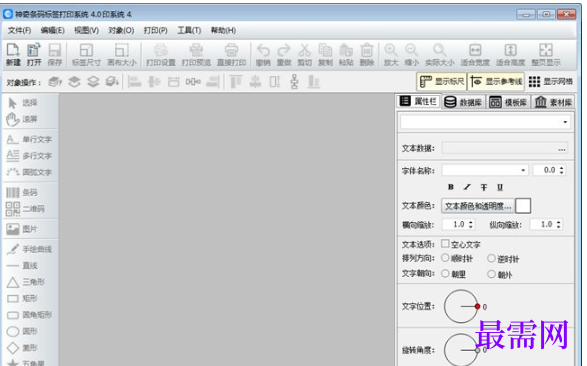Select 朝里 facing inward radio button
Viewport: 587px width, 366px height.
[x=445, y=274]
